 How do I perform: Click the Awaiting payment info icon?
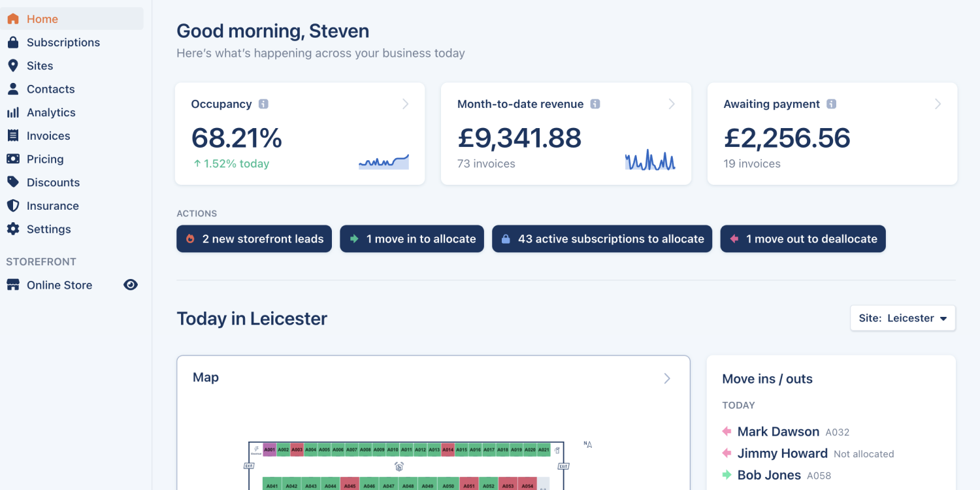tap(831, 104)
